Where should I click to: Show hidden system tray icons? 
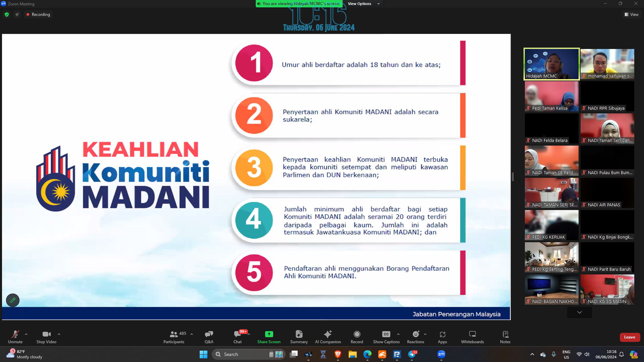coord(532,354)
